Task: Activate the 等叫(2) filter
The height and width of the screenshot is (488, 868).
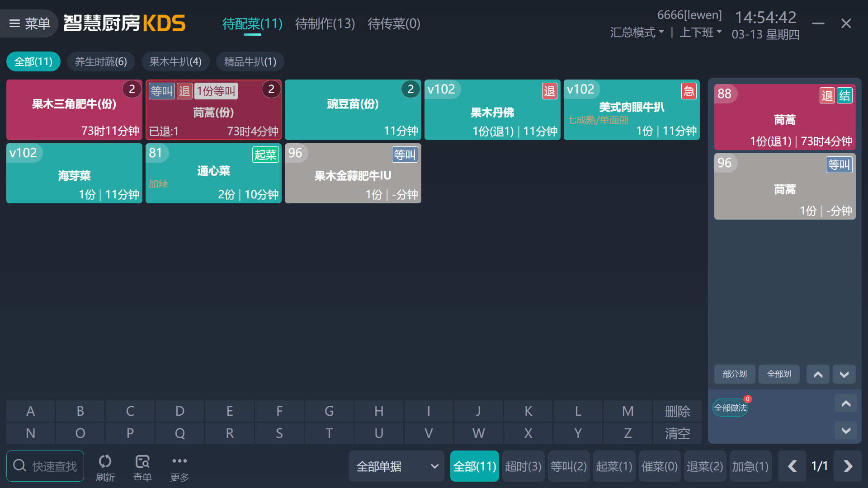Action: coord(569,466)
